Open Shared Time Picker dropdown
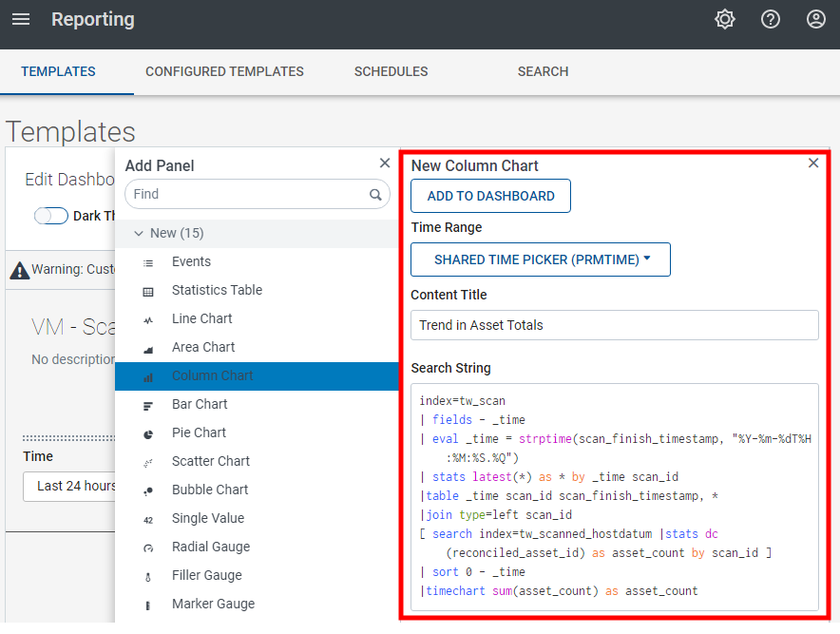Image resolution: width=840 pixels, height=634 pixels. point(541,259)
